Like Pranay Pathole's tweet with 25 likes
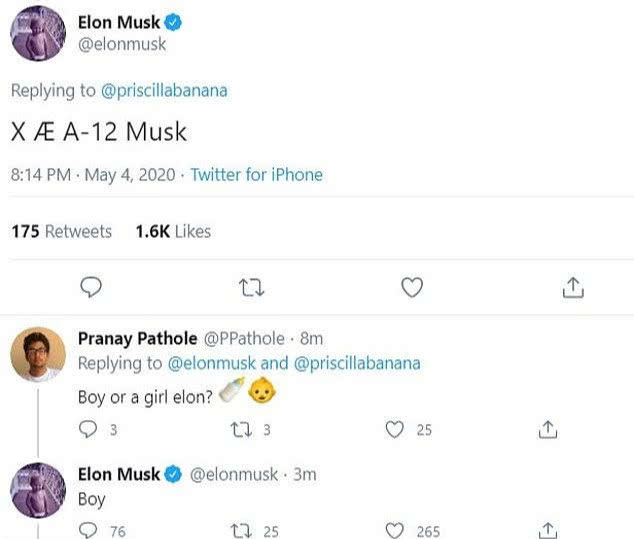Screen dimensions: 634x539 (x=395, y=430)
